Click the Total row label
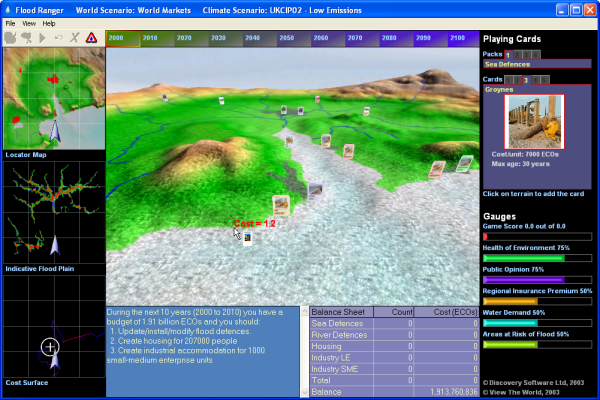 321,380
